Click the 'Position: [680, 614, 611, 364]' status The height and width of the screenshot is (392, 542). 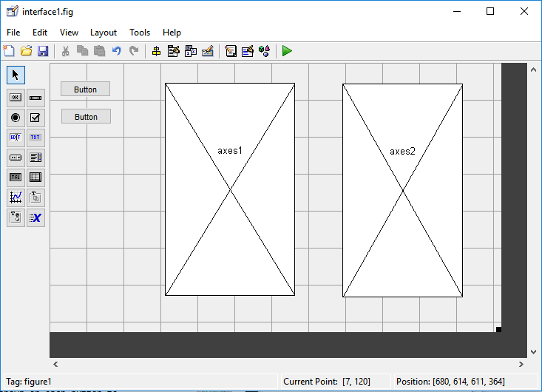tap(450, 382)
